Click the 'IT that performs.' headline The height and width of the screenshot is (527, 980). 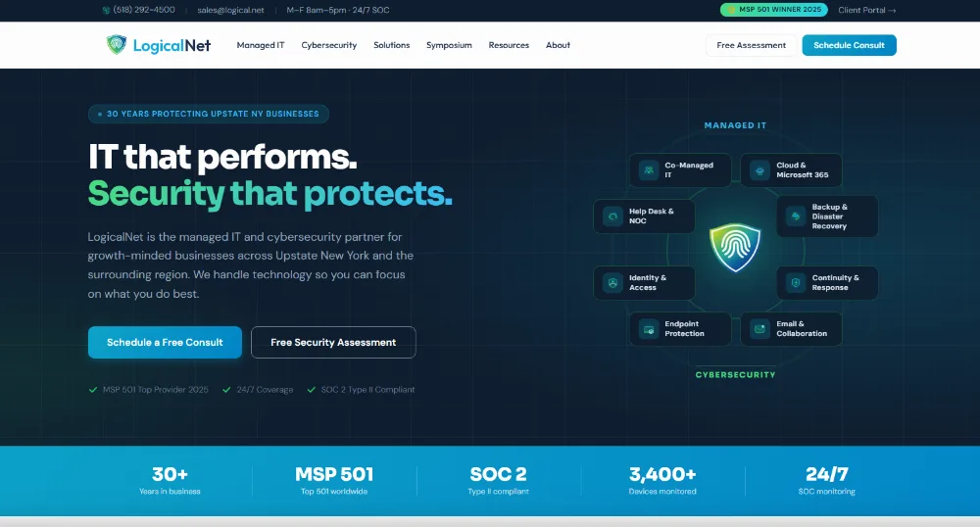point(222,157)
